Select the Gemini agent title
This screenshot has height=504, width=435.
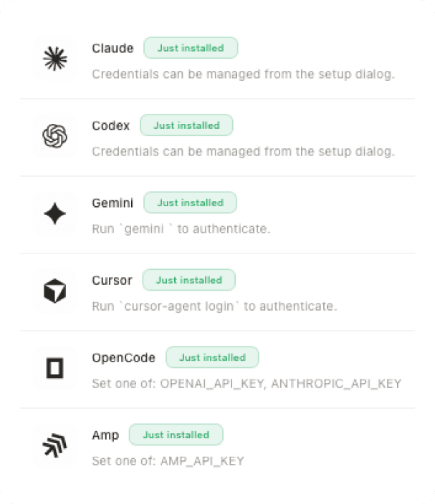pos(113,203)
